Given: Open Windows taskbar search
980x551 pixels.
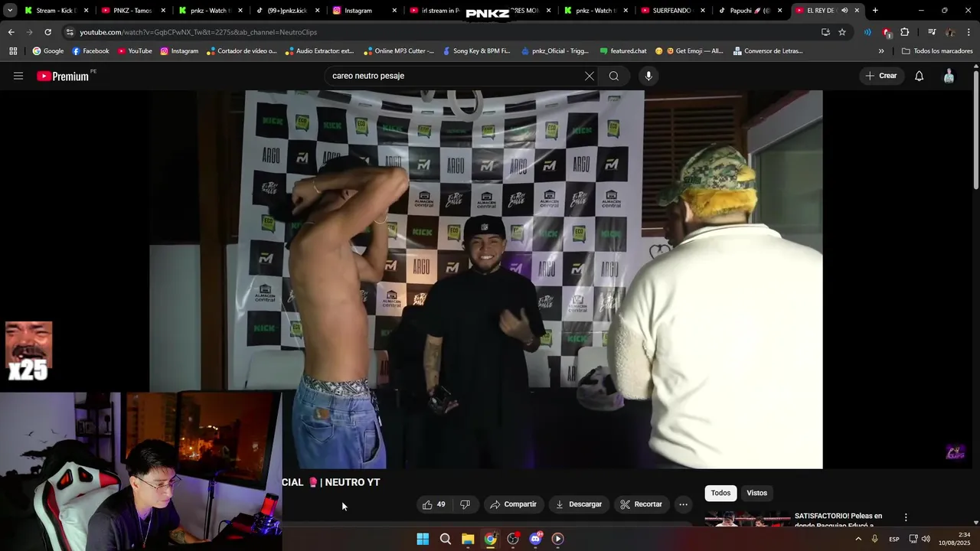Looking at the screenshot, I should coord(445,539).
